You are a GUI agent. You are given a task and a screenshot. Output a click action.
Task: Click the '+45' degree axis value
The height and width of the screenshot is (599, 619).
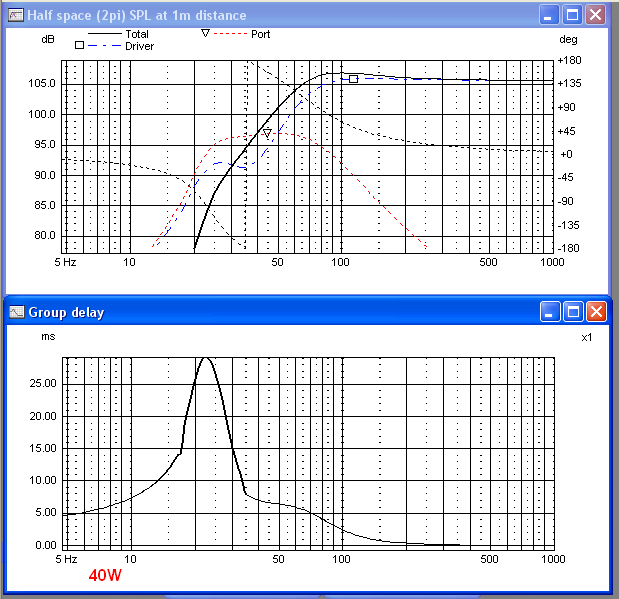566,131
